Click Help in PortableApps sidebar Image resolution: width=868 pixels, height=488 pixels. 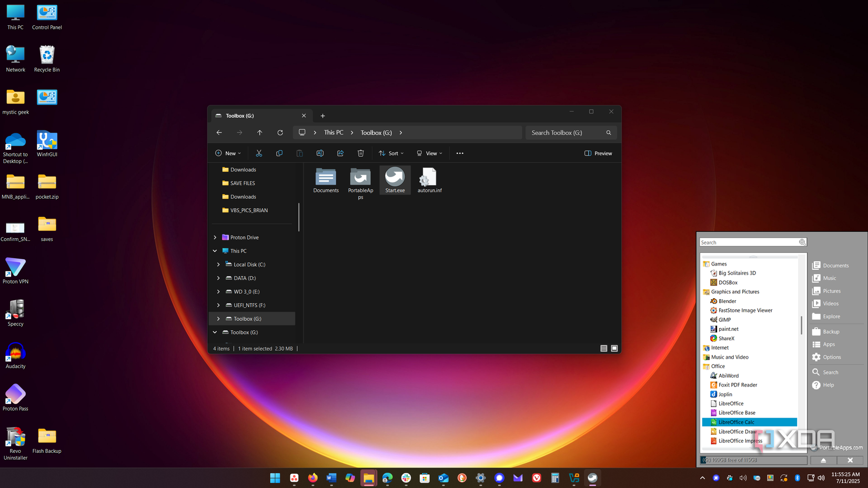823,385
